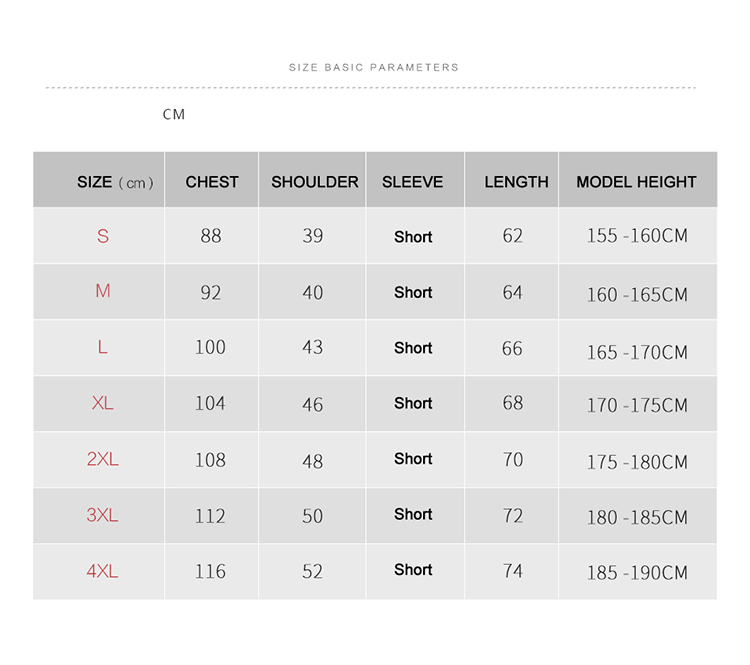
Task: Click the SIZE BASIC PARAMETERS heading
Action: pyautogui.click(x=374, y=67)
